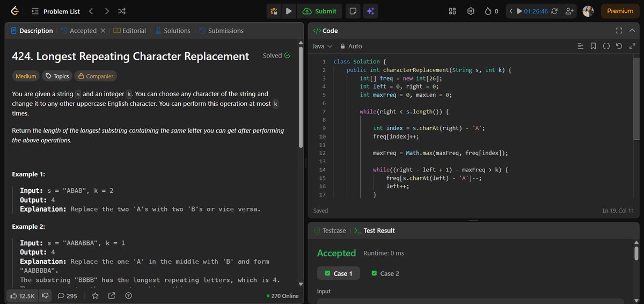Select Case 2 result
The height and width of the screenshot is (304, 644).
pos(385,273)
